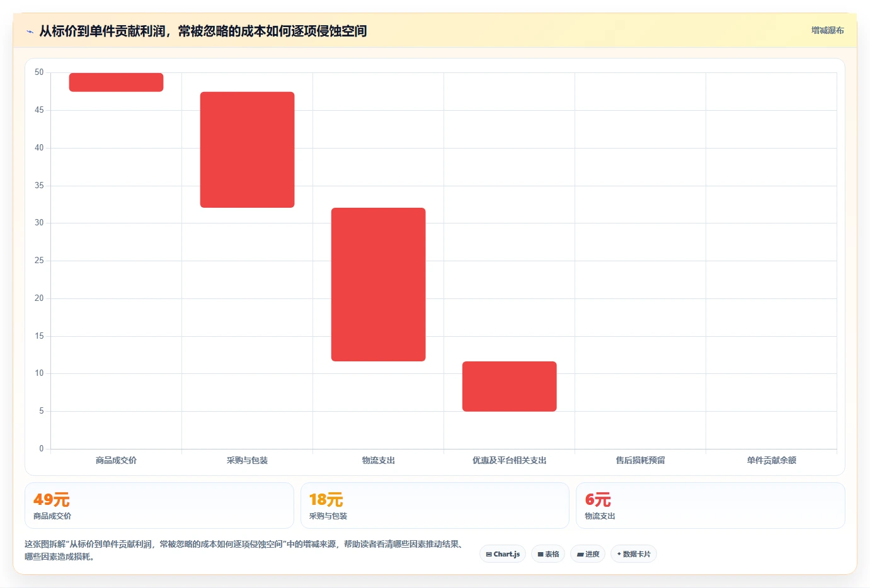This screenshot has height=588, width=870.
Task: Select the 数据卡片 tag
Action: click(x=634, y=554)
